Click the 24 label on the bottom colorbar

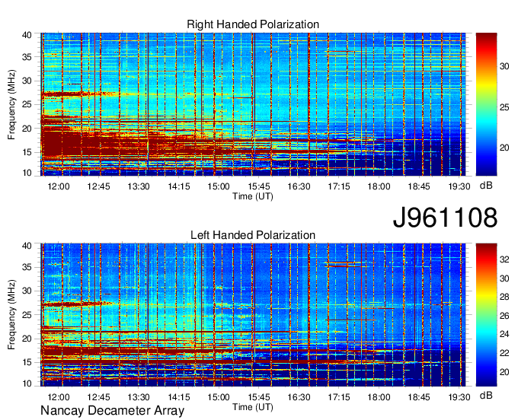(x=504, y=335)
